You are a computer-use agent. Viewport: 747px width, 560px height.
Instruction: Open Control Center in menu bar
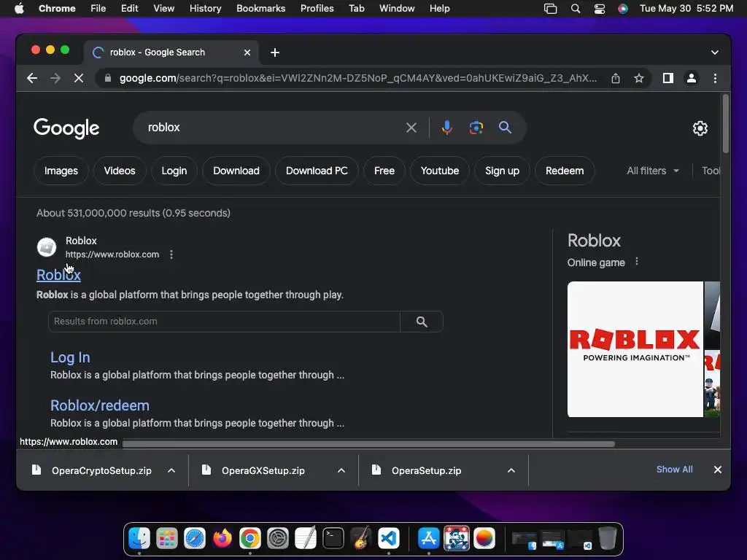tap(600, 9)
